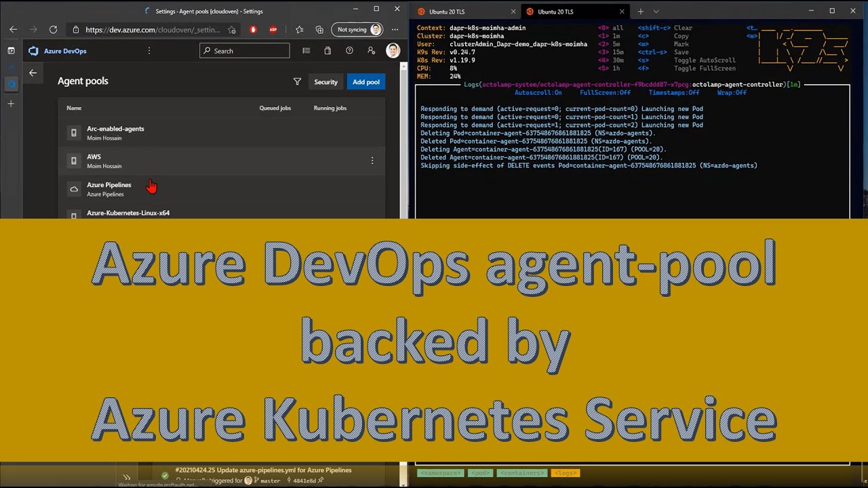Click the browser address bar URL
This screenshot has width=868, height=488.
tap(153, 30)
